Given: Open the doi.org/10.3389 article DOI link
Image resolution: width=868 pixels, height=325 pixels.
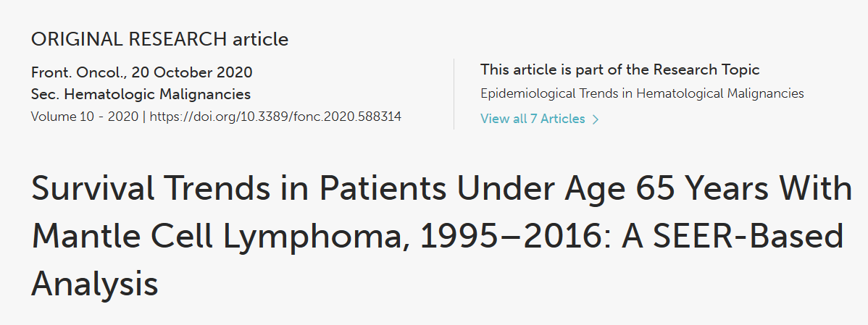Looking at the screenshot, I should tap(275, 117).
